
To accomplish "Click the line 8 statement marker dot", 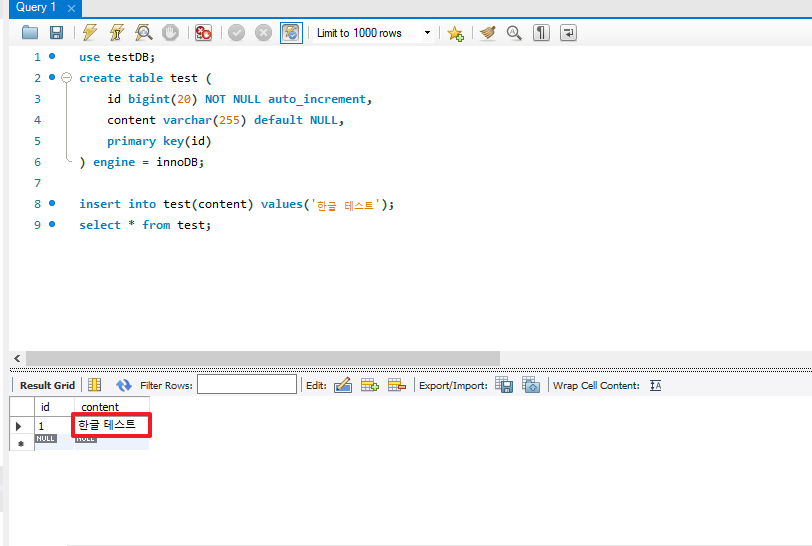I will pos(52,203).
